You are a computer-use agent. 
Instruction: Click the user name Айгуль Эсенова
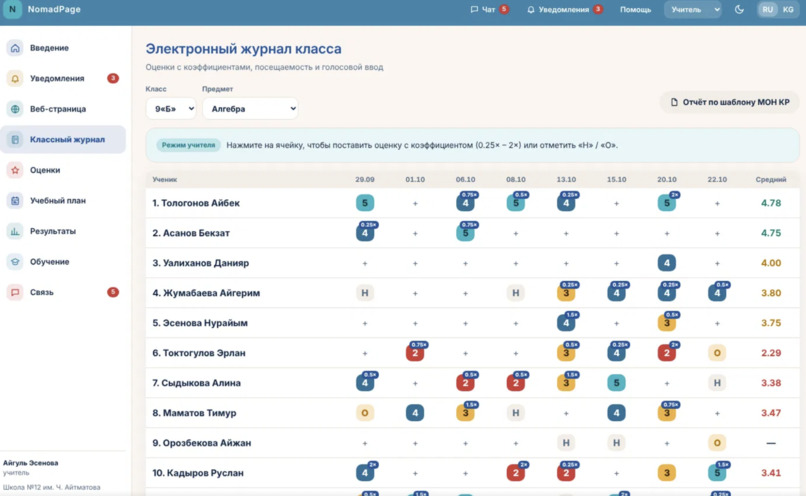click(30, 463)
